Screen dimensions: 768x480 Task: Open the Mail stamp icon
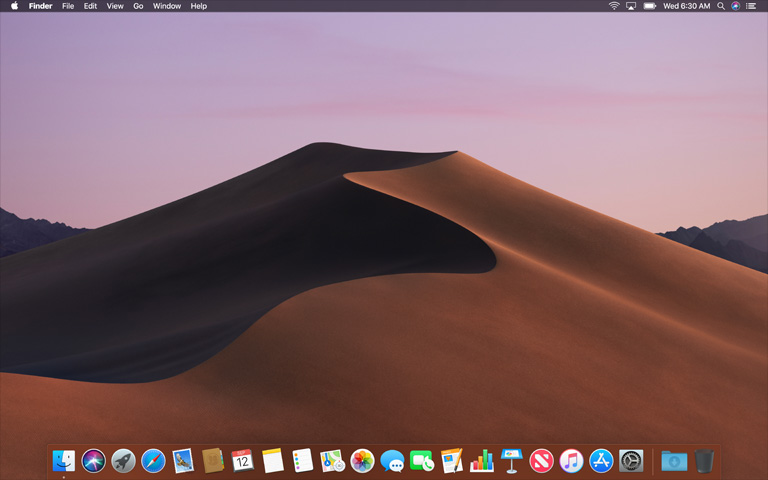(183, 461)
